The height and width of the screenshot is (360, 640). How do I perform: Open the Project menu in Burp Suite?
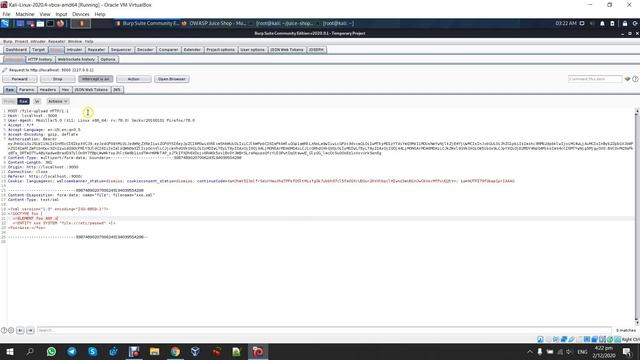[21, 41]
